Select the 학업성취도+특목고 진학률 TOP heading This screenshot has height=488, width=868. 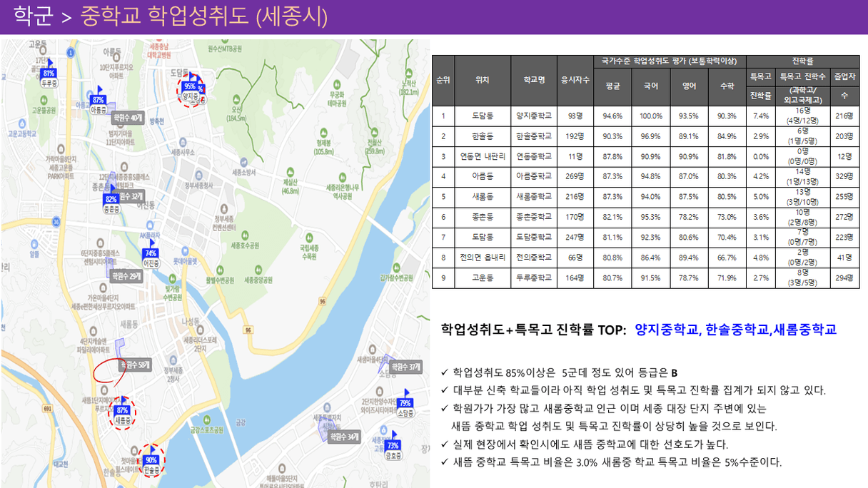(x=534, y=330)
